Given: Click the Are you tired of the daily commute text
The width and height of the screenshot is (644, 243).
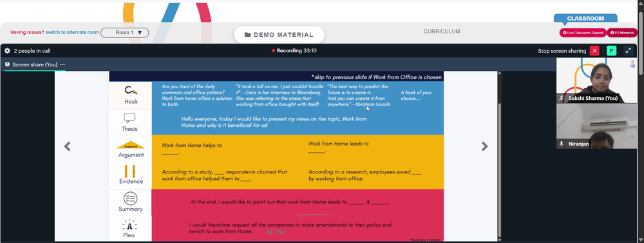Looking at the screenshot, I should (196, 95).
